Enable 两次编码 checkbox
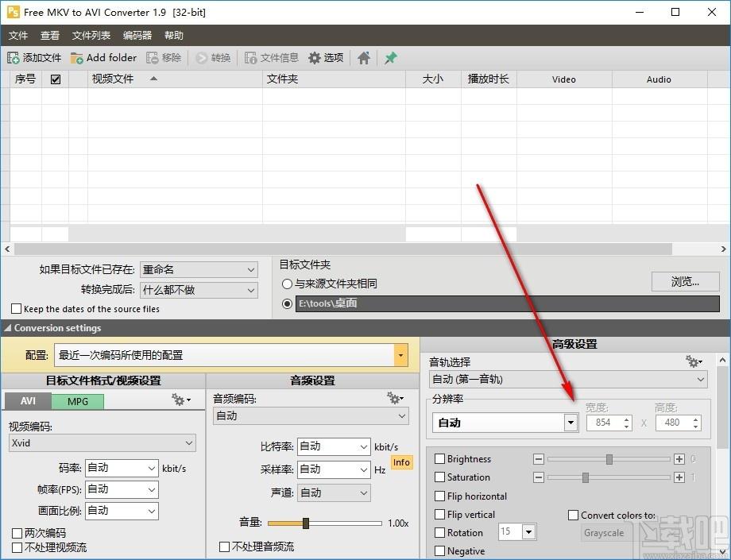This screenshot has height=560, width=731. click(17, 533)
